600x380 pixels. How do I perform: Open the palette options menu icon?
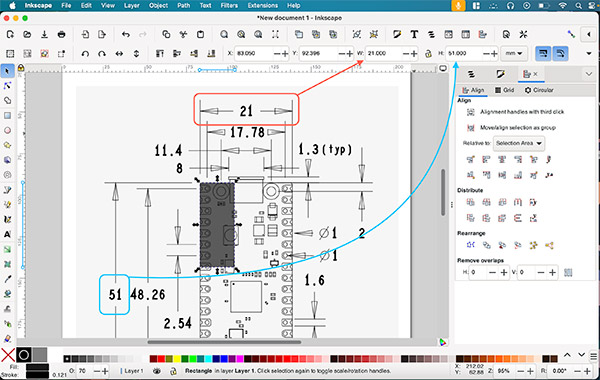[x=593, y=356]
